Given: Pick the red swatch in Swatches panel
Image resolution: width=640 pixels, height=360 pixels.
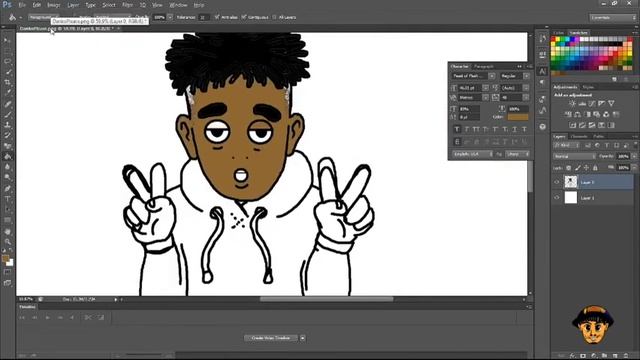Looking at the screenshot, I should point(554,40).
